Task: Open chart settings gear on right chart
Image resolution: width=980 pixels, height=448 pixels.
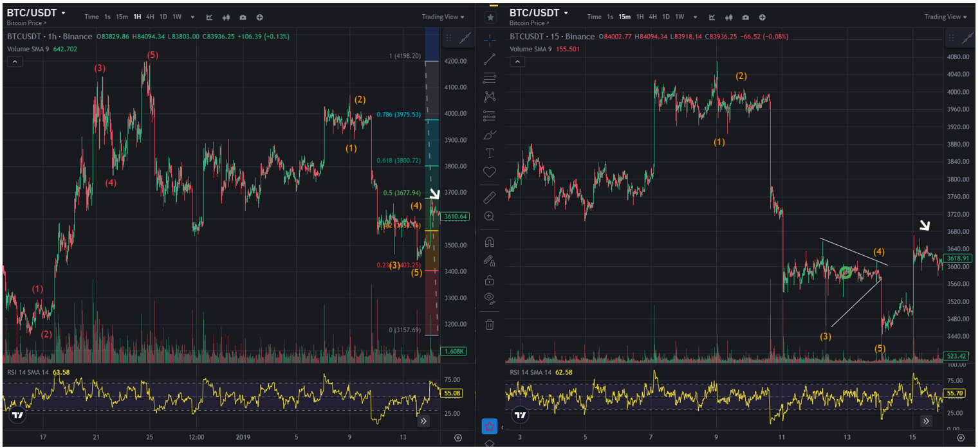Action: (961, 438)
